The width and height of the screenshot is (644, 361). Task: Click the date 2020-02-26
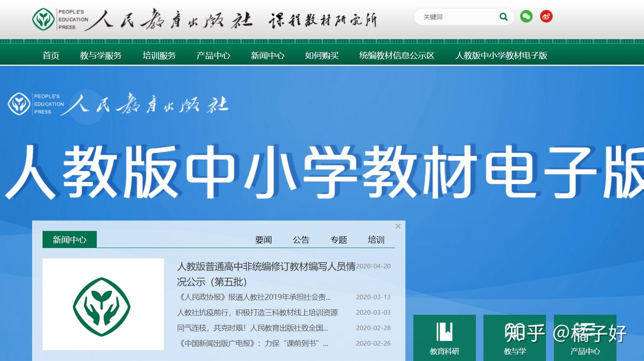[373, 343]
